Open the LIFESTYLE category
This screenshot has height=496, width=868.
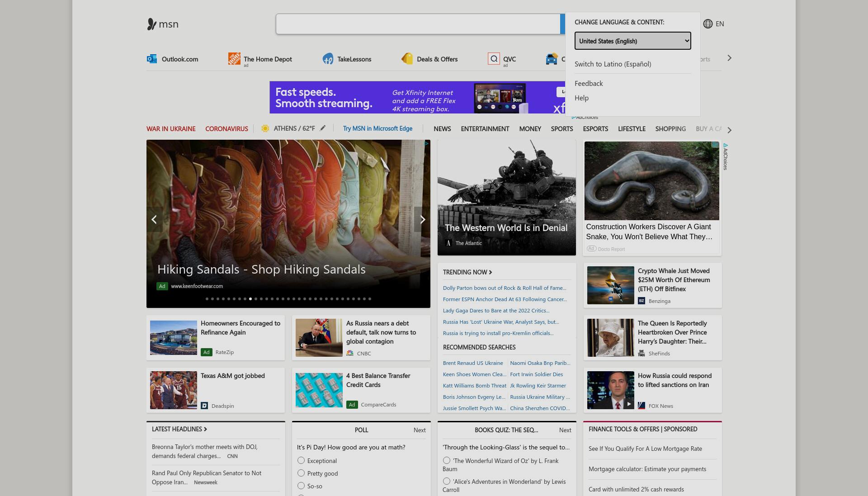point(632,129)
